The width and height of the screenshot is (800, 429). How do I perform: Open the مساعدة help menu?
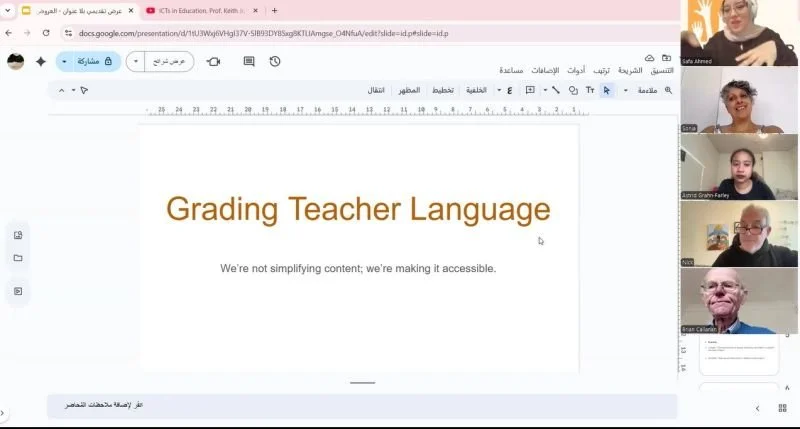click(x=511, y=70)
